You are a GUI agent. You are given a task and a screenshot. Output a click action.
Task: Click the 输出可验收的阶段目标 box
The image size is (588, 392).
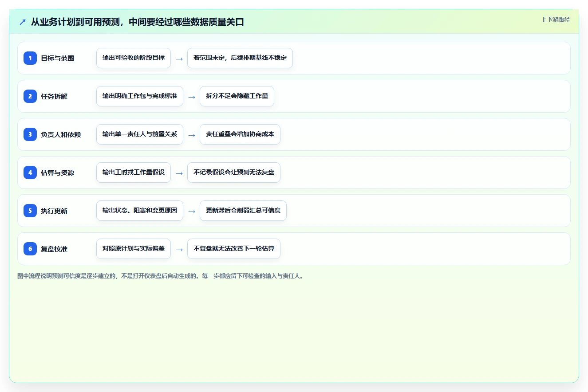[134, 58]
